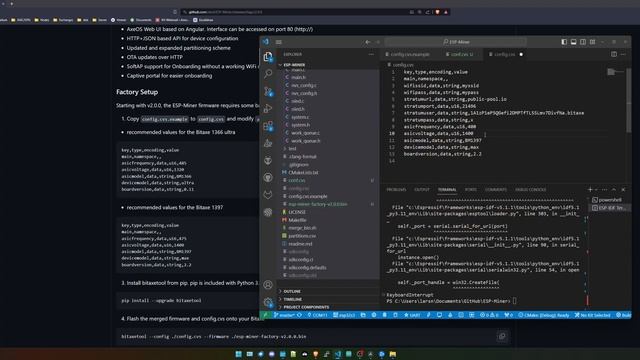Open Source Control view in activity bar
This screenshot has width=640, height=360.
tap(268, 91)
